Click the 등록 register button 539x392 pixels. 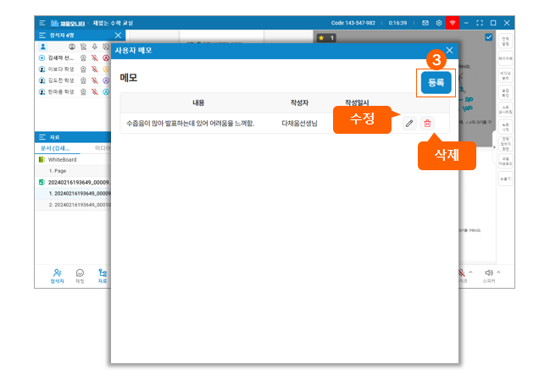click(436, 82)
